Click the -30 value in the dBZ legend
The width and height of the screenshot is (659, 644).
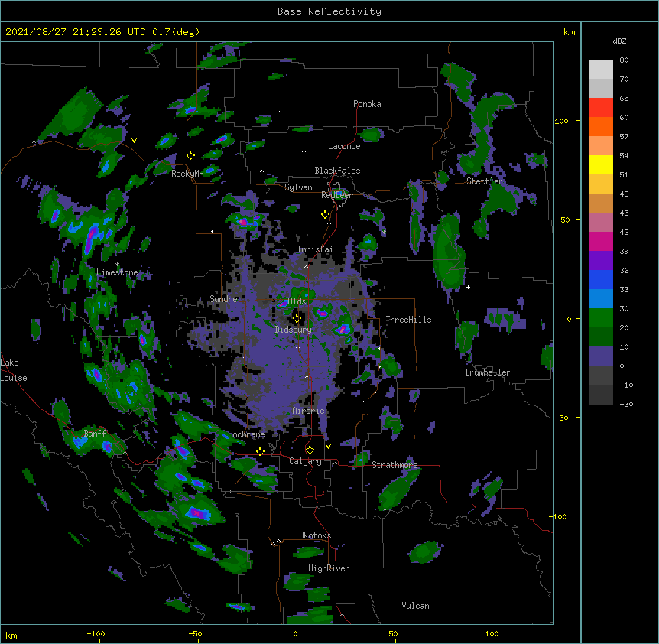[x=626, y=404]
